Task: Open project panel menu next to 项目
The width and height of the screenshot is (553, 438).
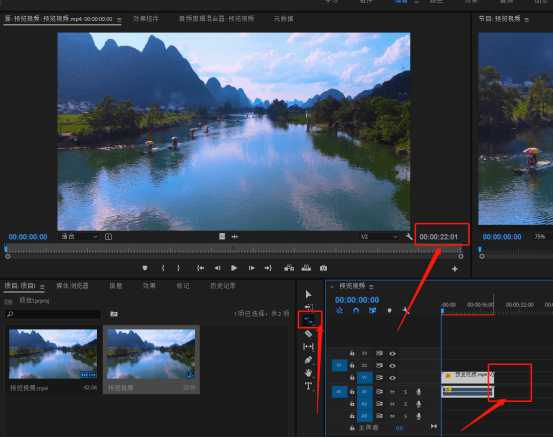Action: 42,287
